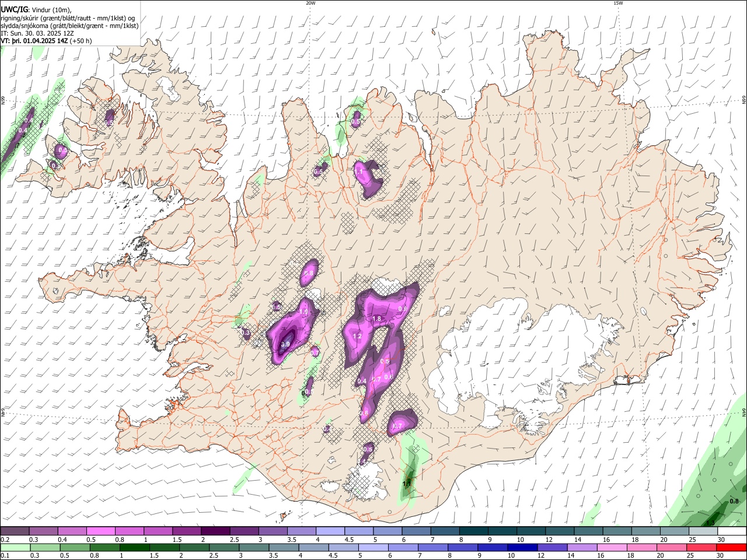
Task: Click the UWC/IG Vindur (10m) title text
Action: pyautogui.click(x=36, y=10)
